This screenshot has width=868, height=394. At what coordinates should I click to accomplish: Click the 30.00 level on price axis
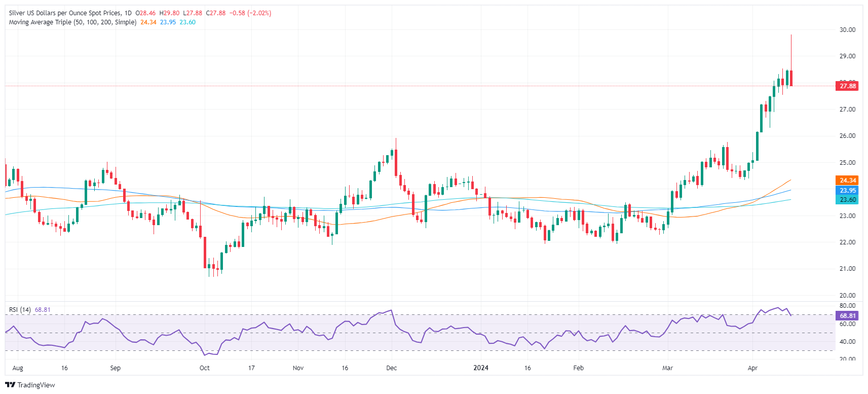(847, 30)
